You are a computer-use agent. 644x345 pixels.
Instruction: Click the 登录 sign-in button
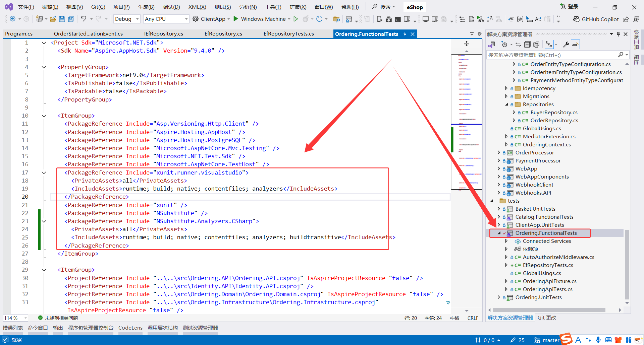coord(570,7)
